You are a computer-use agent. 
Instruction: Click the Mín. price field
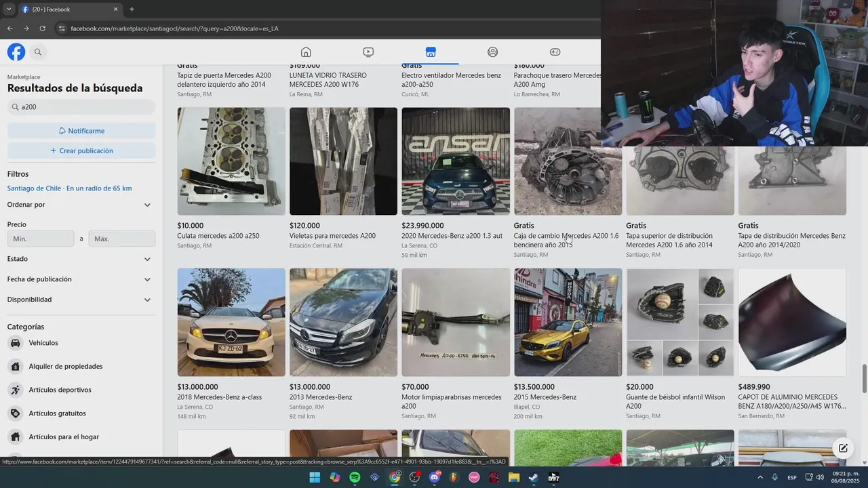click(x=41, y=239)
